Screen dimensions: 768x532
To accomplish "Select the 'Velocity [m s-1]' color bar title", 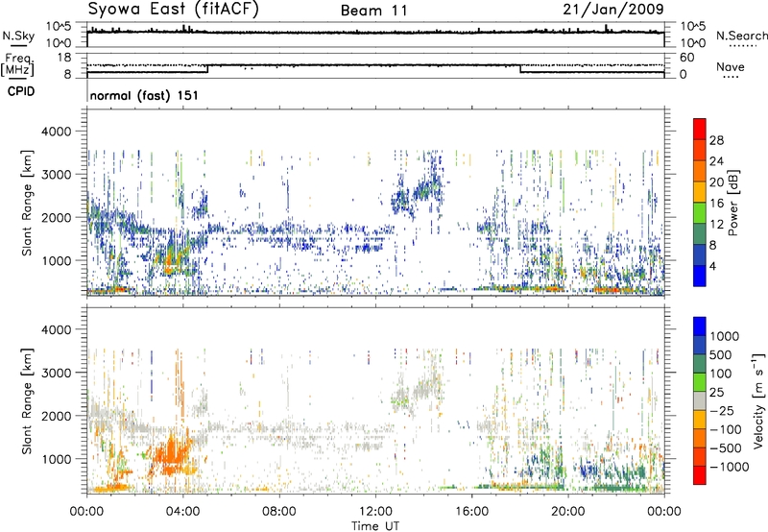I will click(758, 400).
